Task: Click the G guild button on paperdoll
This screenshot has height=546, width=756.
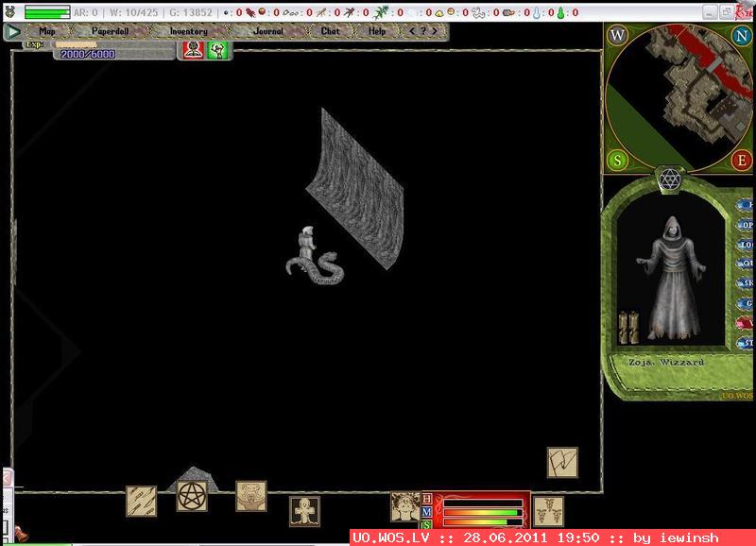Action: (746, 303)
